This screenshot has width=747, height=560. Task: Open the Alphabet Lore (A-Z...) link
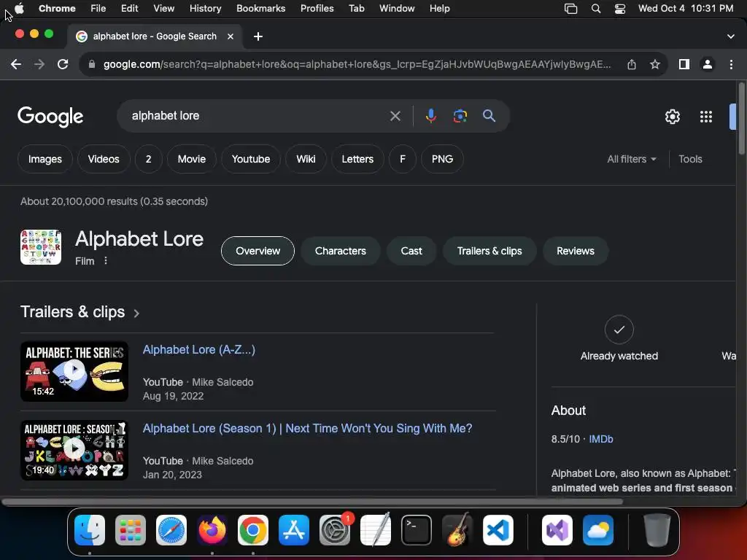tap(199, 349)
